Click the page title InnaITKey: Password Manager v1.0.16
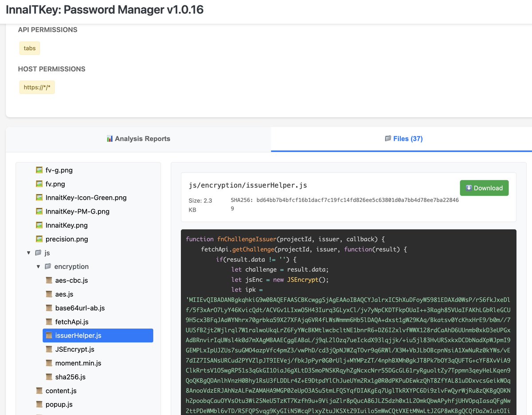The width and height of the screenshot is (532, 415). click(x=105, y=9)
